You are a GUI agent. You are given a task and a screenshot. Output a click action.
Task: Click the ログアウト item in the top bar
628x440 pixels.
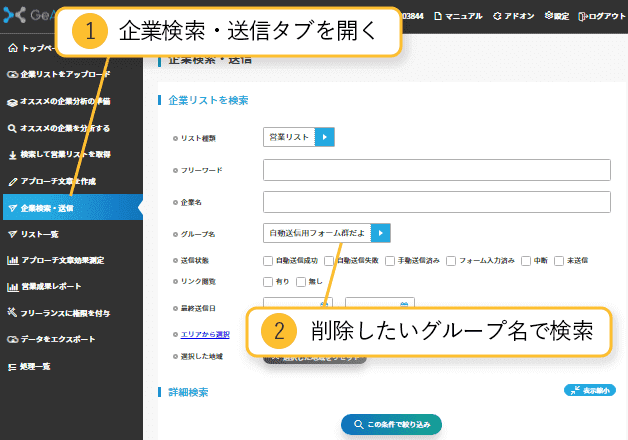[x=602, y=16]
